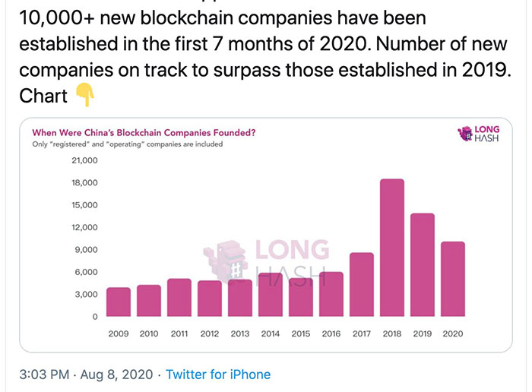532x392 pixels.
Task: Open the Twitter for iPhone link
Action: (218, 375)
